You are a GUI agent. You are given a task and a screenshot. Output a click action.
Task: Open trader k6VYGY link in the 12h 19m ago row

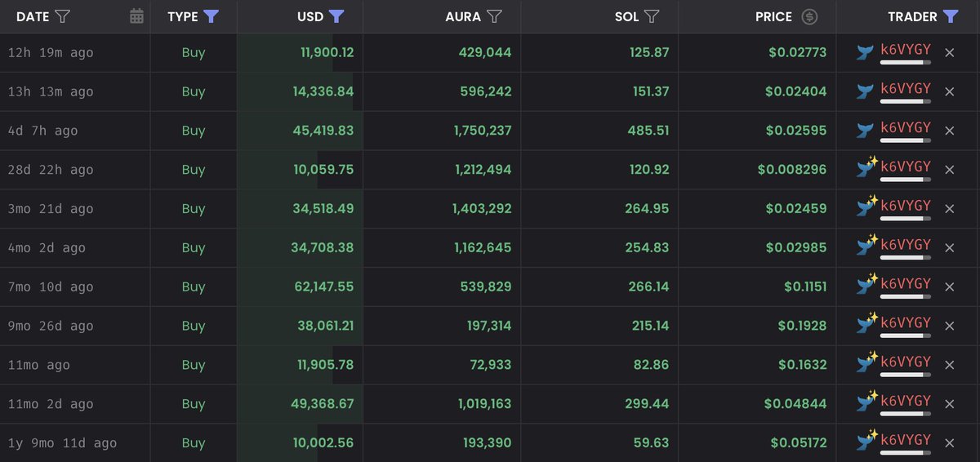(x=906, y=49)
